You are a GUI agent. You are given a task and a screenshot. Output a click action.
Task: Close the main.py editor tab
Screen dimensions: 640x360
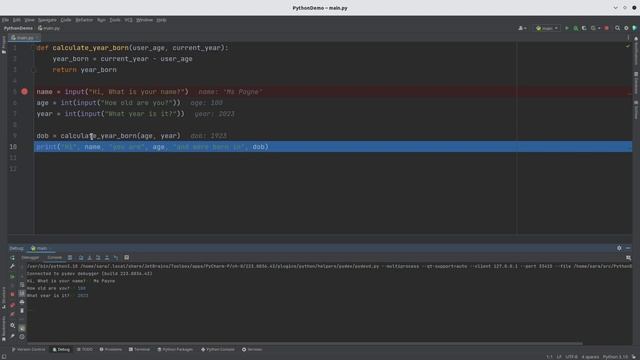coord(37,38)
